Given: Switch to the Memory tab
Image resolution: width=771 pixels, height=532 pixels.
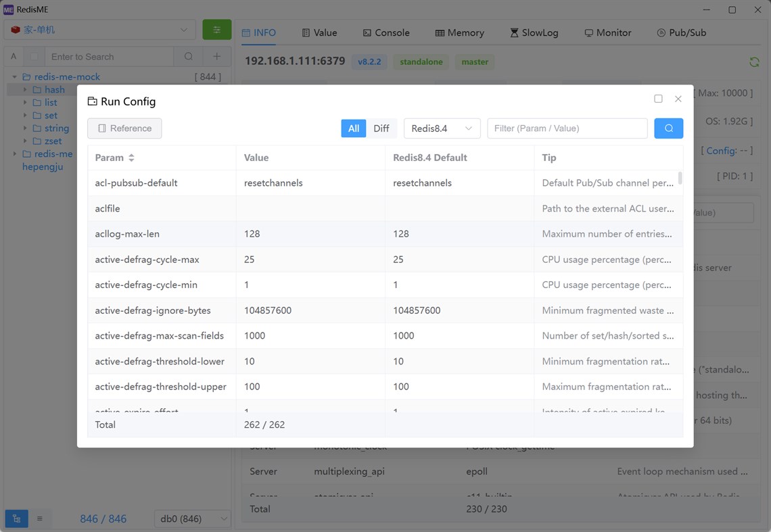Looking at the screenshot, I should coord(460,33).
